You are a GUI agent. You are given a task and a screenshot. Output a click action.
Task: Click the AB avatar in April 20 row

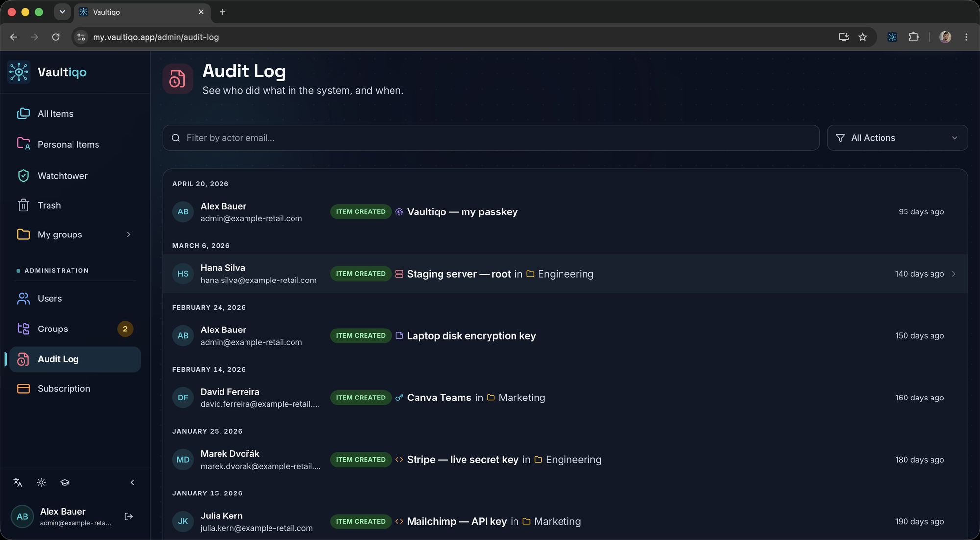pyautogui.click(x=183, y=212)
